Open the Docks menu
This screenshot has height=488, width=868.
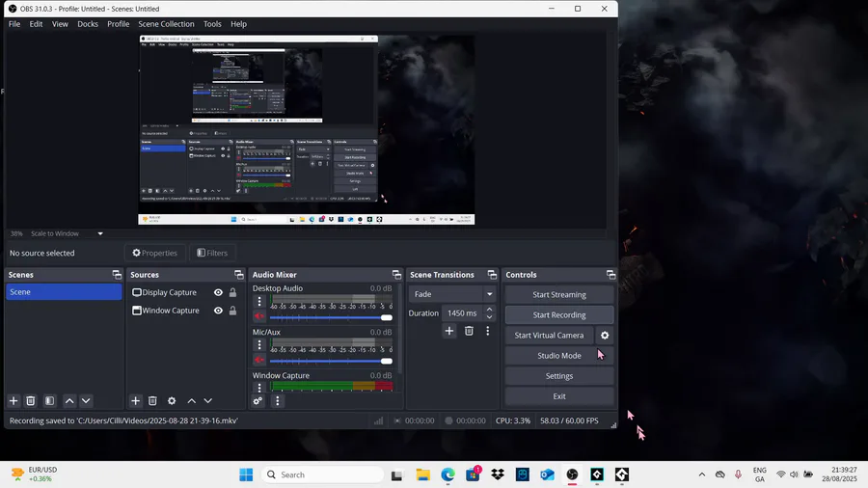tap(88, 24)
